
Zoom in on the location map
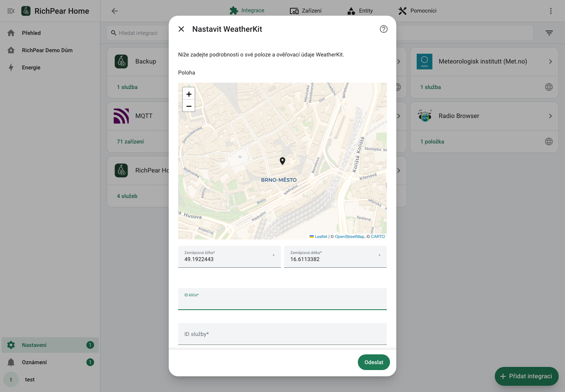189,94
